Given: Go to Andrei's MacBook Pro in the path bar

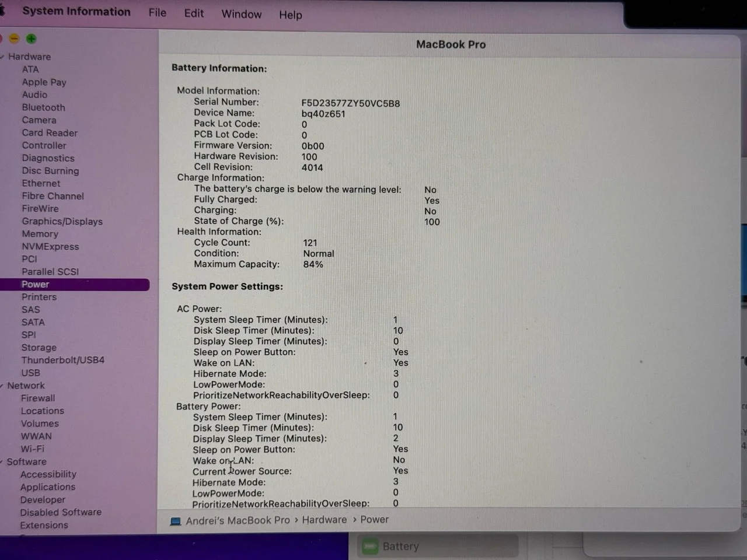Looking at the screenshot, I should tap(238, 520).
